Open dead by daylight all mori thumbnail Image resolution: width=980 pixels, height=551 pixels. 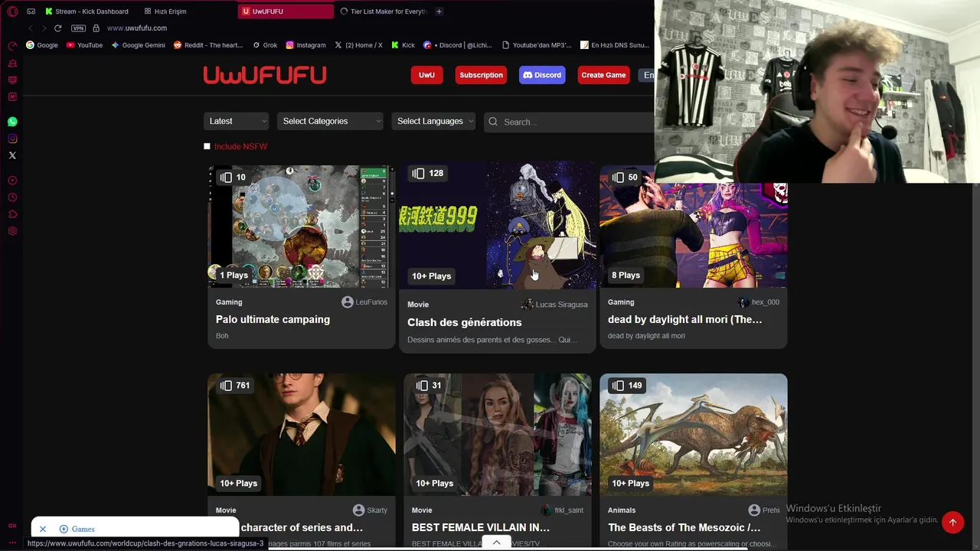point(694,227)
